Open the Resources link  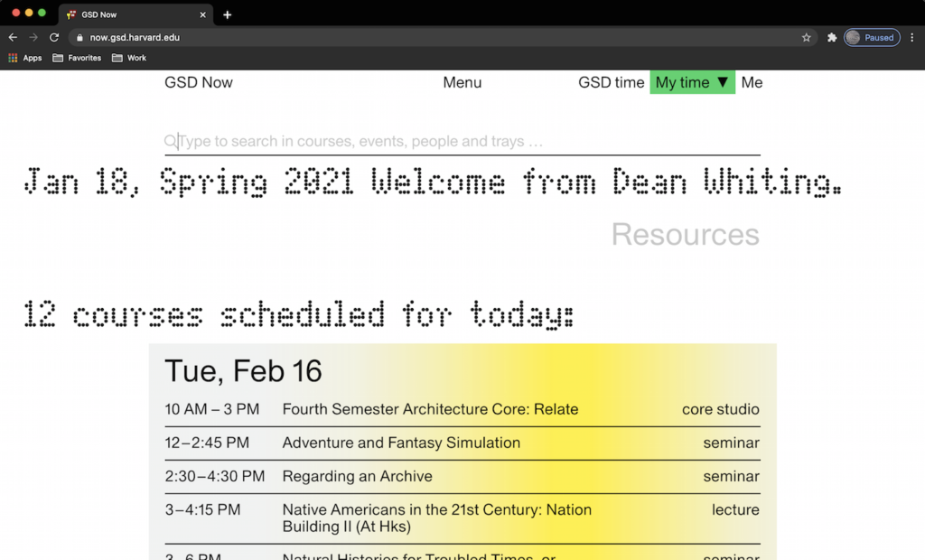click(686, 234)
